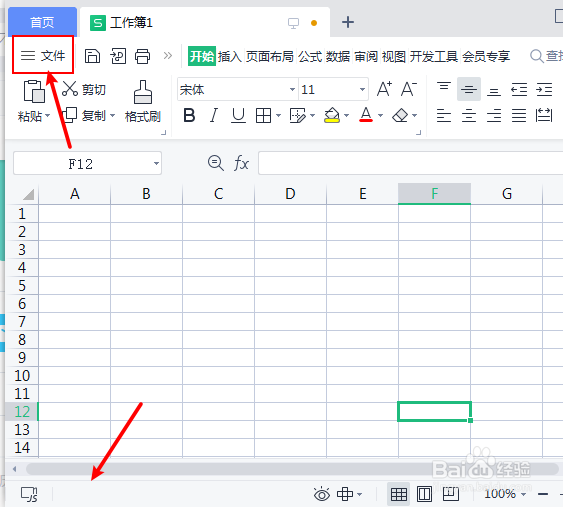Expand the borders dropdown arrow

[x=278, y=116]
